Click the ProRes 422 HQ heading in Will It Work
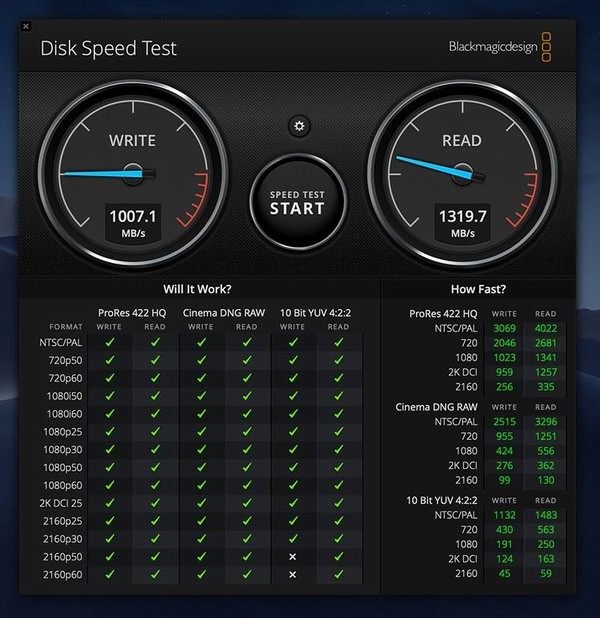The image size is (600, 618). 132,312
